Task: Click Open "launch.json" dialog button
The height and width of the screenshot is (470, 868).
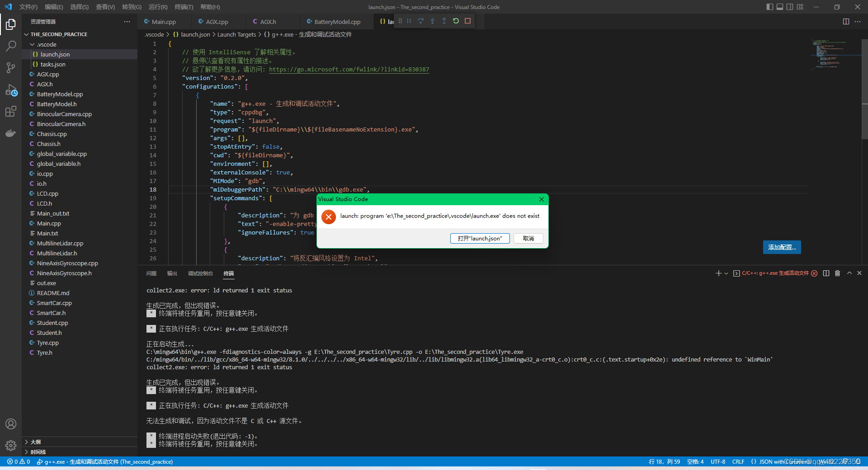Action: (480, 238)
